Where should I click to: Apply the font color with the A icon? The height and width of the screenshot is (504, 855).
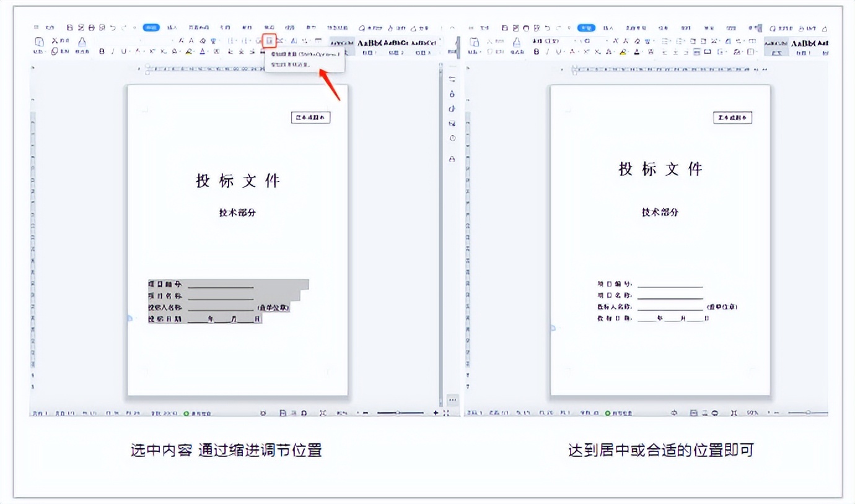202,51
